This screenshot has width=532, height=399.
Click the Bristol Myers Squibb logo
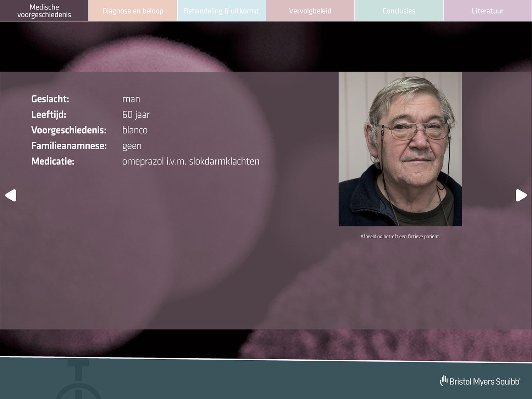pos(480,381)
